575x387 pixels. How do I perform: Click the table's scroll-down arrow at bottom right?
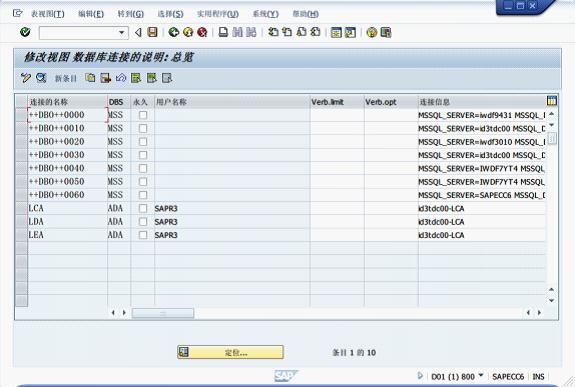pyautogui.click(x=551, y=300)
